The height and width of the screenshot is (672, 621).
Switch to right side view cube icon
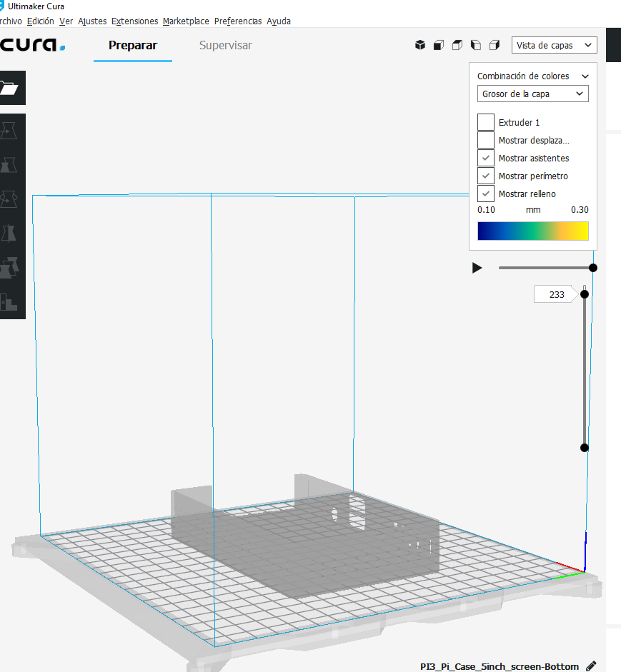click(x=495, y=45)
